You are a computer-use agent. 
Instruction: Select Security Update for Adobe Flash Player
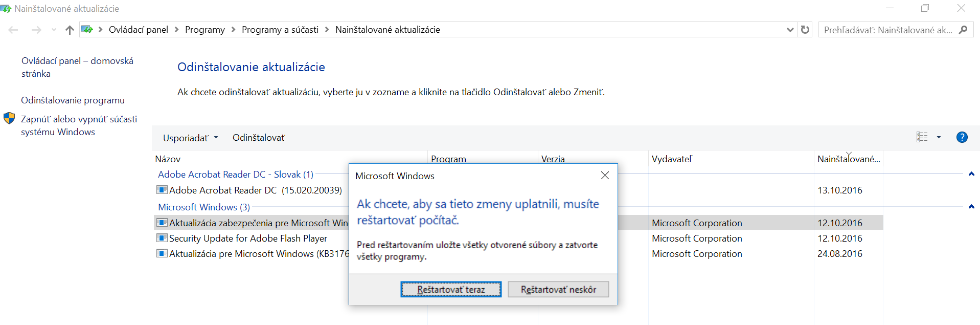point(248,239)
